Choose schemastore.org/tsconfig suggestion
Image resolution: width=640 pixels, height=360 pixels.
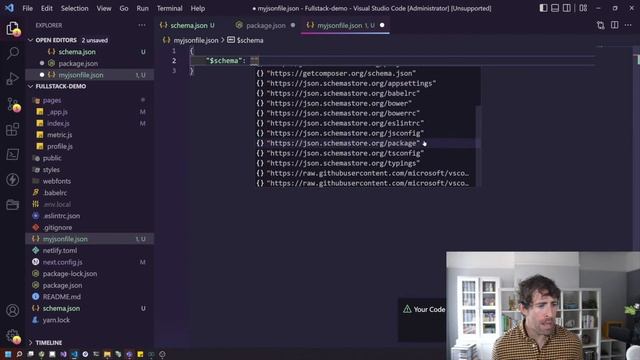365,153
